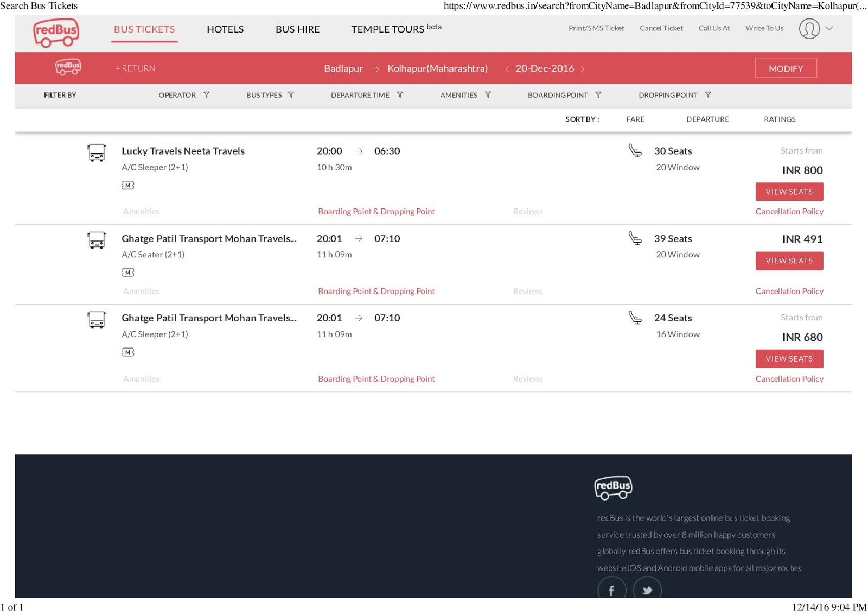The image size is (868, 614).
Task: View seats for the INR 800 bus
Action: click(x=789, y=192)
